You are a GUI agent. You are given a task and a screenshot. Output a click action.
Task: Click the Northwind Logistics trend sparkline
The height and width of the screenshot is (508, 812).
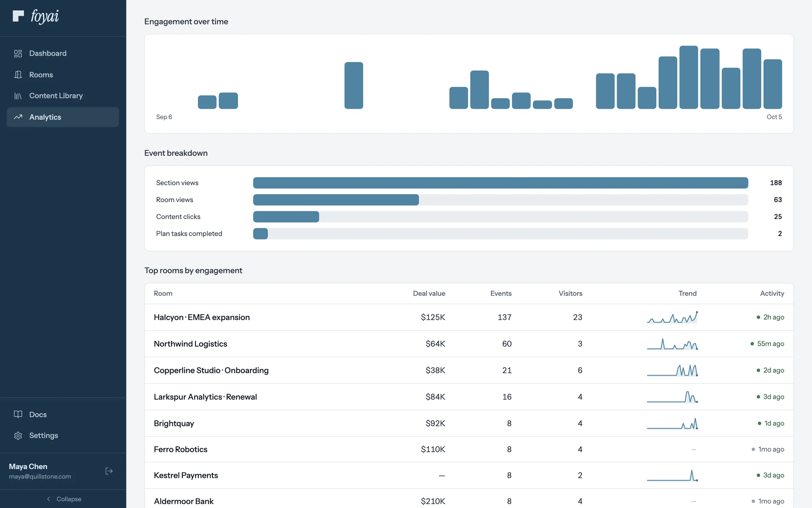672,344
